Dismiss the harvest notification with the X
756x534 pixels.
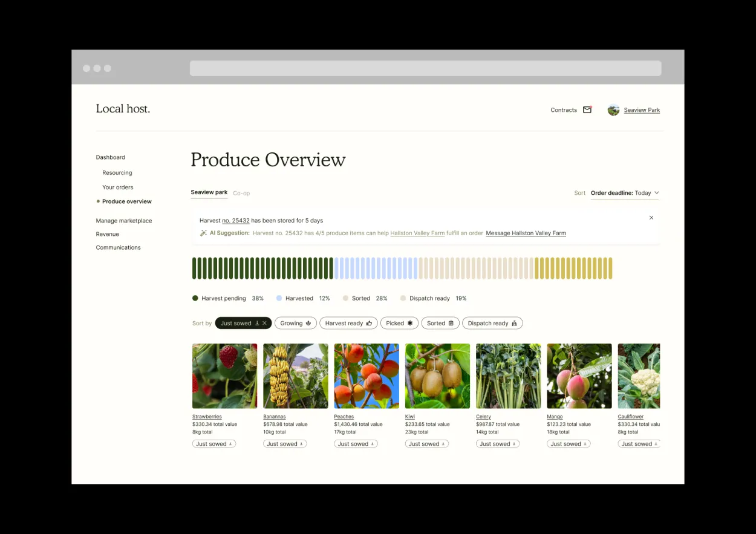click(651, 218)
